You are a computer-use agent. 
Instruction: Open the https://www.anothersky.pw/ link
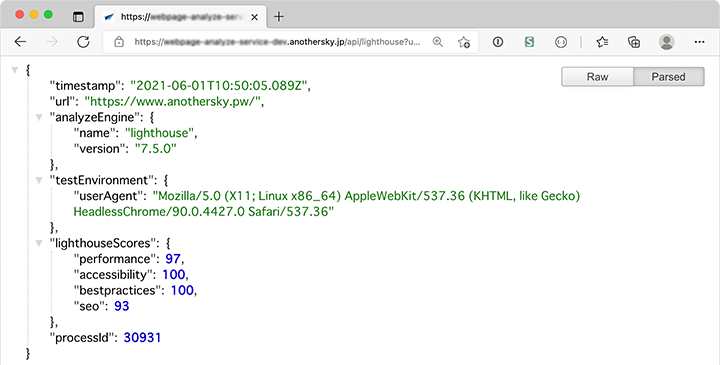tap(173, 101)
